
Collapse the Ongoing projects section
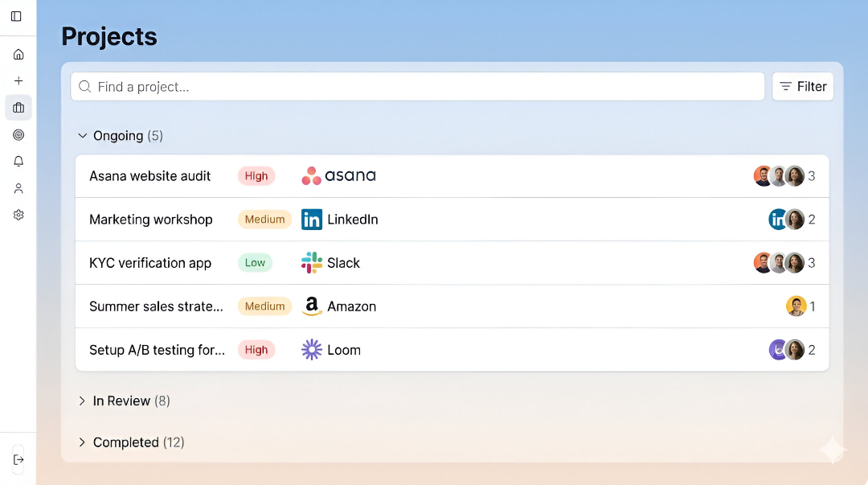point(82,135)
